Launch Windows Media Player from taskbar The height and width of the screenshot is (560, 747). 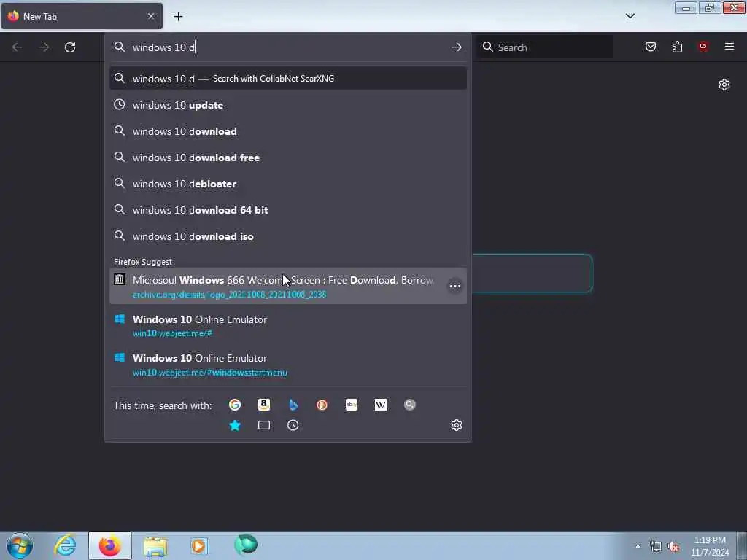200,545
